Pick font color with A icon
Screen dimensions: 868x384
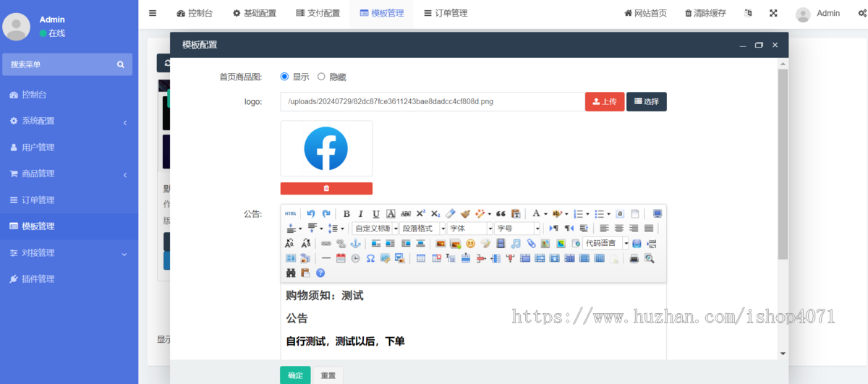click(x=537, y=214)
